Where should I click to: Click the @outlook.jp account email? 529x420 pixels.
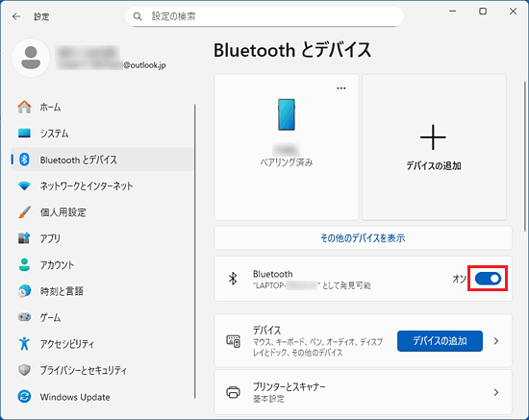coord(144,65)
